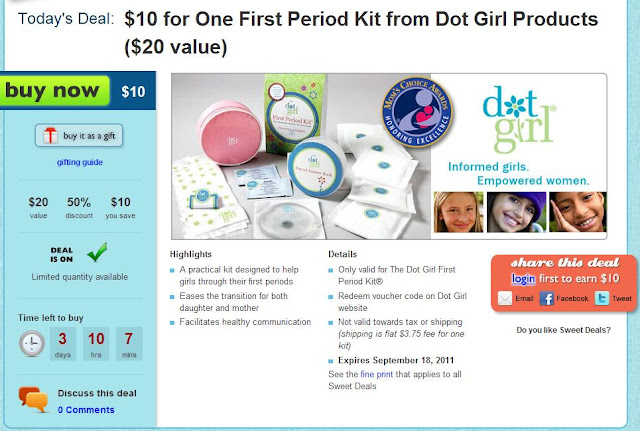Share deal via Twitter Tweet icon

[602, 298]
